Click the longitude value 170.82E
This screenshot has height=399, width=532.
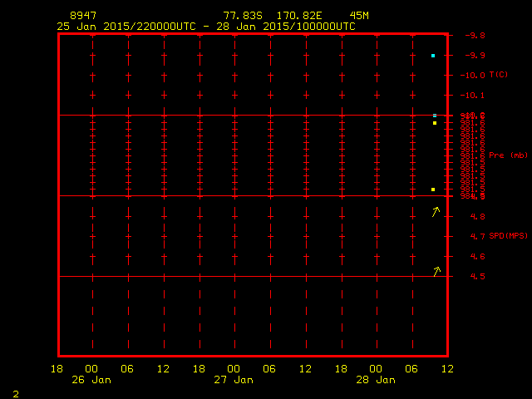tap(299, 16)
